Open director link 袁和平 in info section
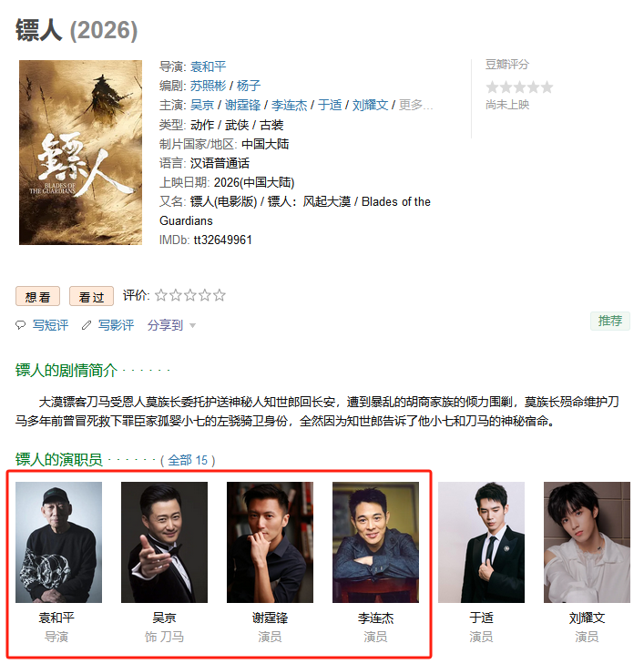This screenshot has width=644, height=664. tap(208, 66)
